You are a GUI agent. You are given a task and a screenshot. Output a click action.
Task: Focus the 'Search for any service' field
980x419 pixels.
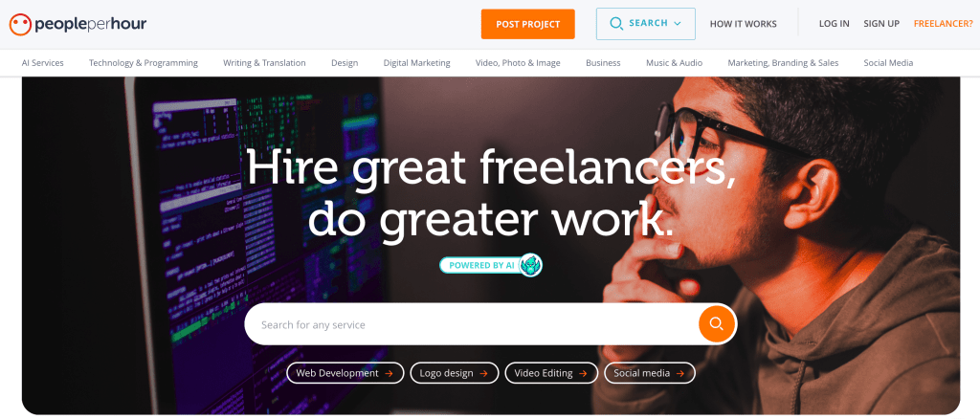tap(471, 324)
